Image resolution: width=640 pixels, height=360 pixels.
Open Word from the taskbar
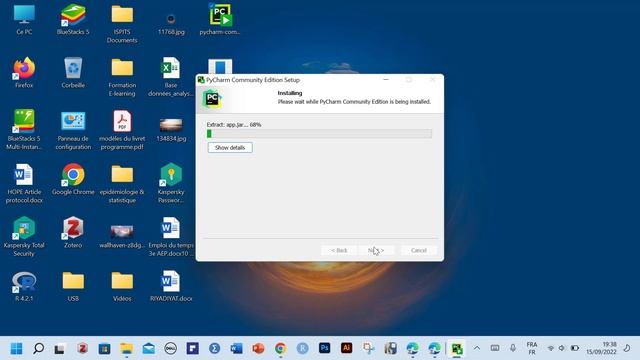(236, 348)
